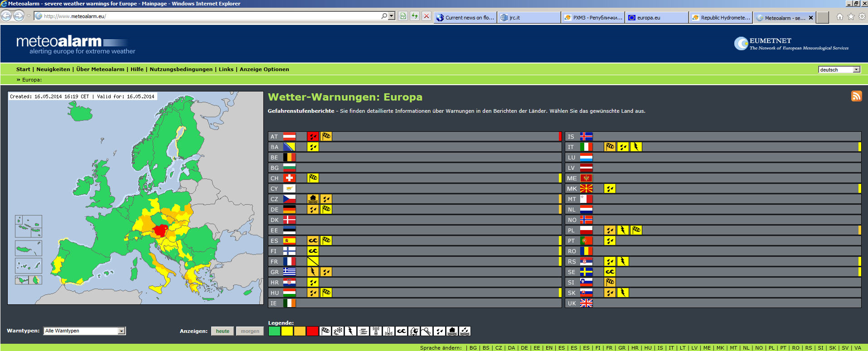Click the flooding house icon in the legend

pyautogui.click(x=452, y=331)
